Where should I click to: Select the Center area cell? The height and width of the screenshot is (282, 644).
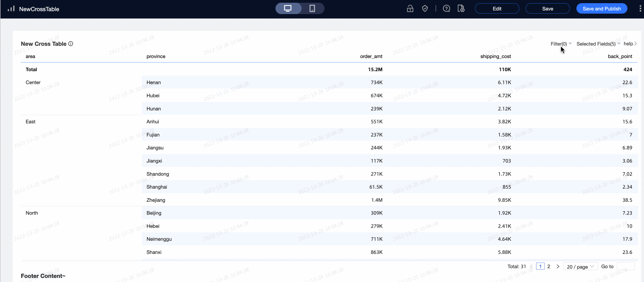click(x=33, y=83)
